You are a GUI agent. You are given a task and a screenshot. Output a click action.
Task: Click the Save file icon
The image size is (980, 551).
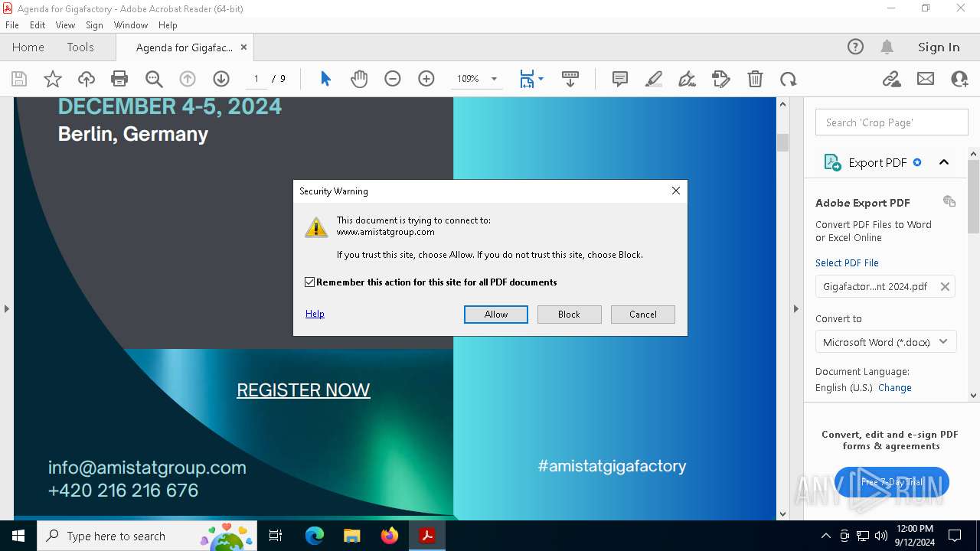pyautogui.click(x=19, y=79)
